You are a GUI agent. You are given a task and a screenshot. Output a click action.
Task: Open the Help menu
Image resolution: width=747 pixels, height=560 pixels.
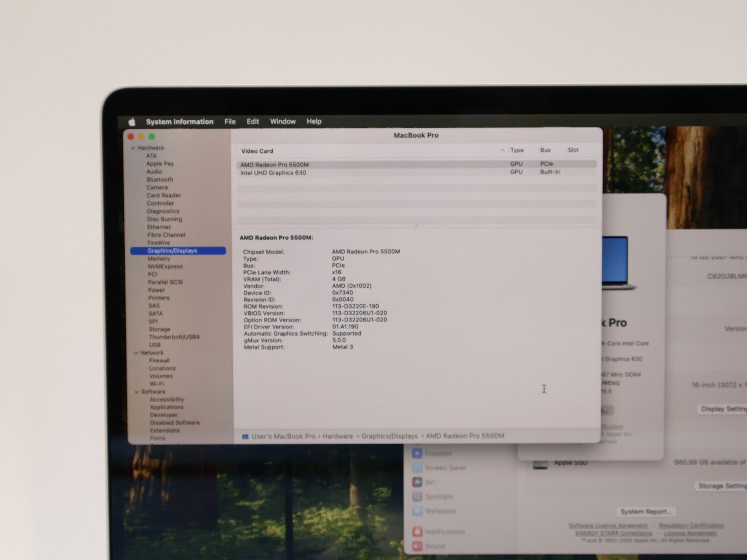[314, 121]
